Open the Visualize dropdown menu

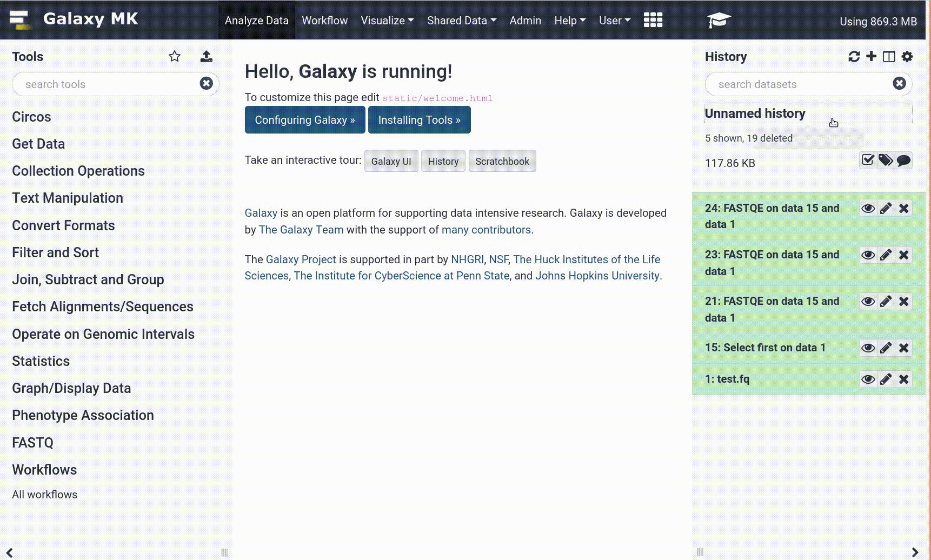point(387,21)
